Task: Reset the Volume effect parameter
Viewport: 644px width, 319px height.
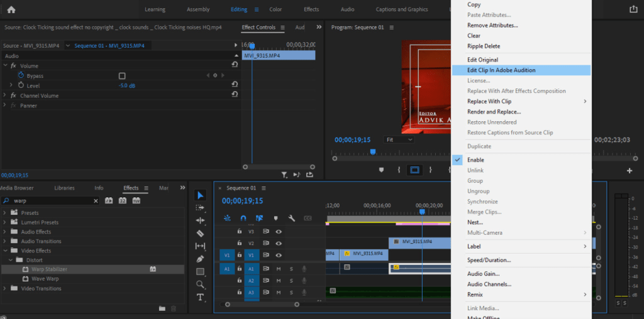Action: [x=235, y=65]
